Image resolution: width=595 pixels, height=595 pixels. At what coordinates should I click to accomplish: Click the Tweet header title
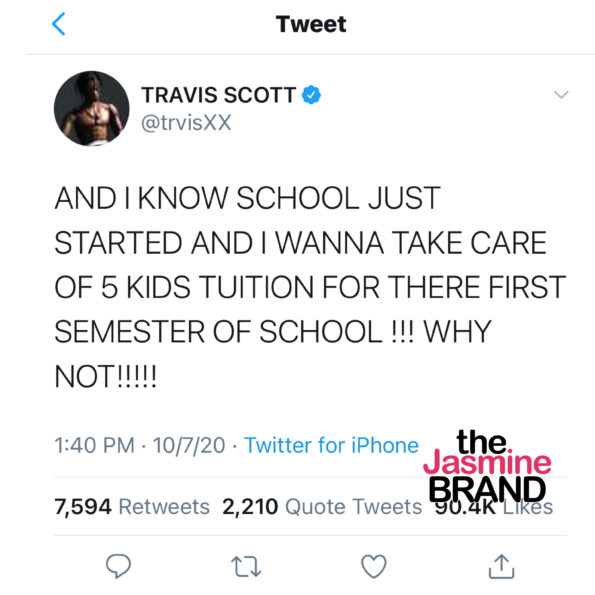311,24
